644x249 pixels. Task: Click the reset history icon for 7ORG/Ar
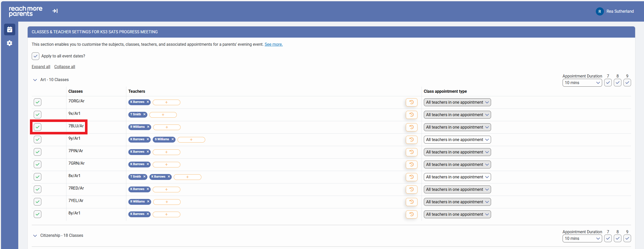(411, 102)
